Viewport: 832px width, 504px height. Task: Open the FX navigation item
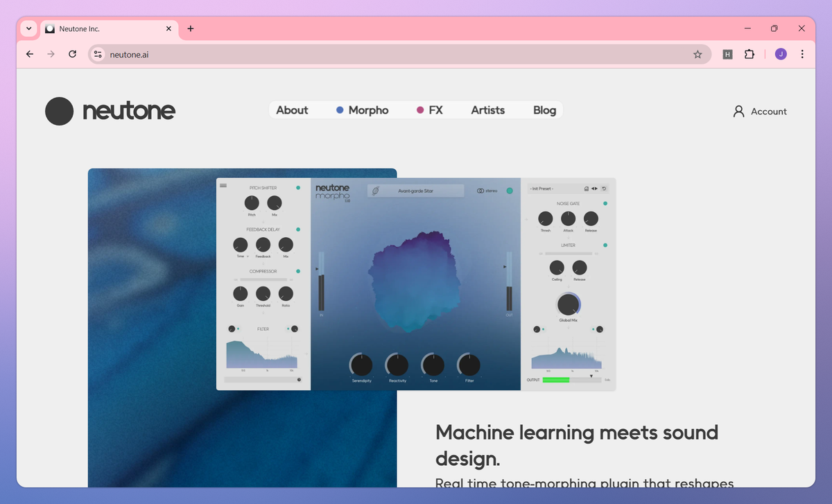(x=429, y=110)
